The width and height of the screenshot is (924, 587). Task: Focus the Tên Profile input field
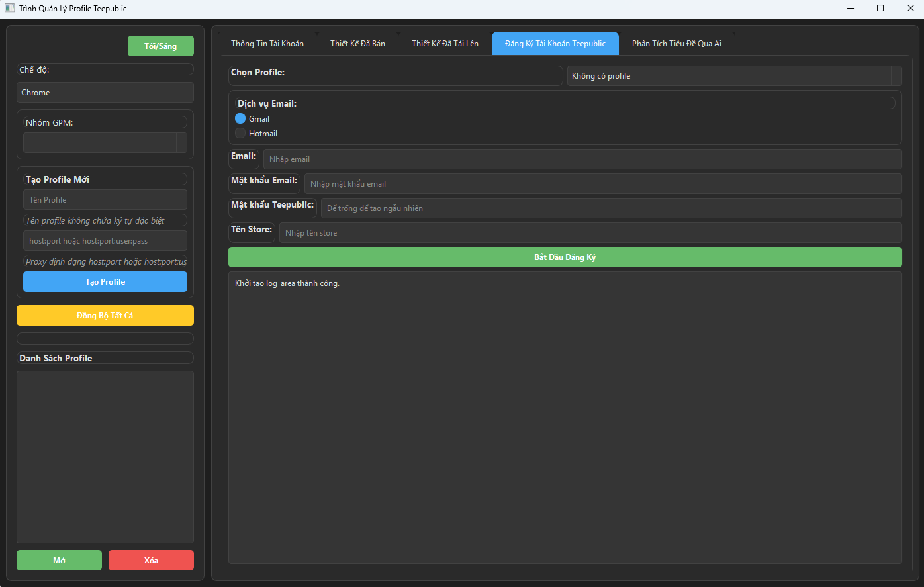105,200
